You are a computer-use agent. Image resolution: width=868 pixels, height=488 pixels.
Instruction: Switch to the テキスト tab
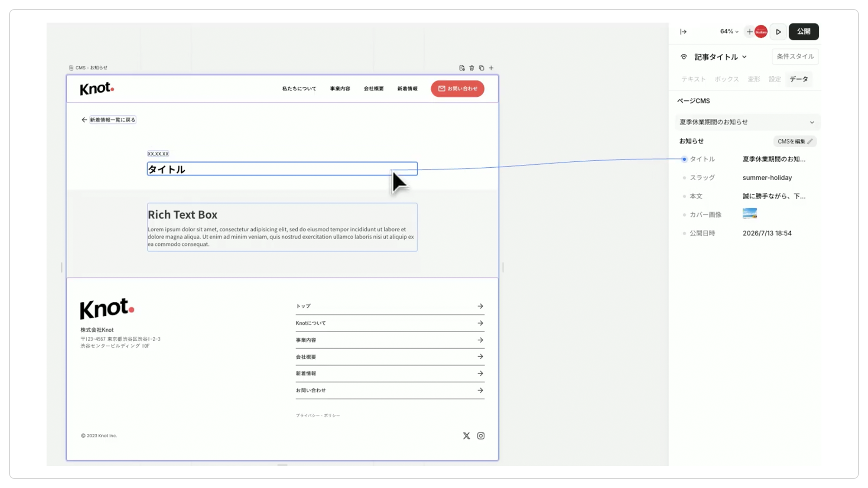point(693,79)
